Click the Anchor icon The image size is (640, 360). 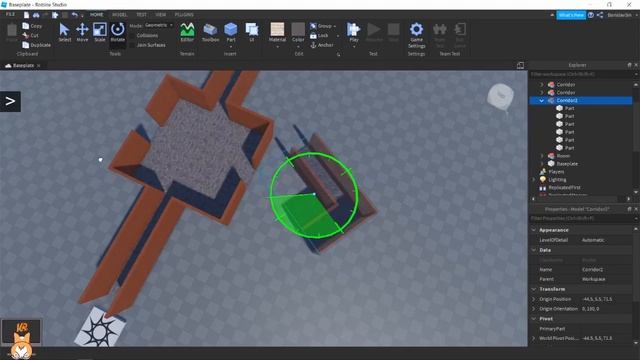point(313,45)
